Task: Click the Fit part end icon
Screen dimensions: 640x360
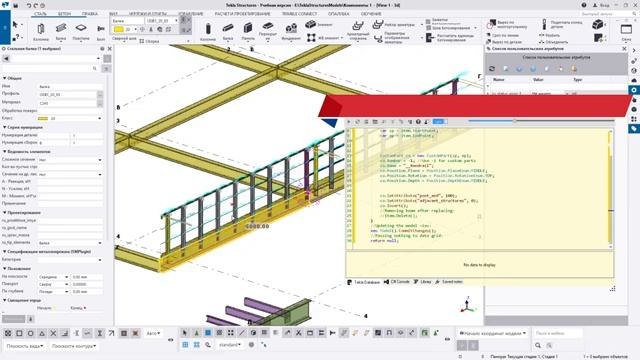Action: 544,24
